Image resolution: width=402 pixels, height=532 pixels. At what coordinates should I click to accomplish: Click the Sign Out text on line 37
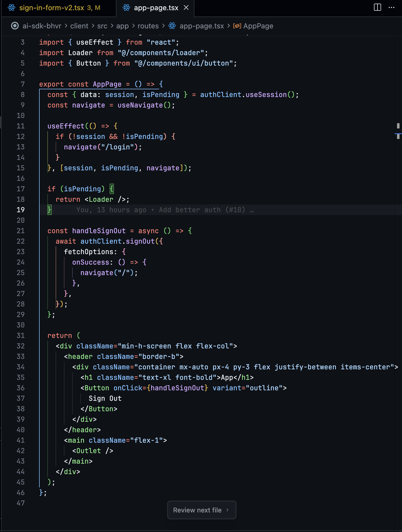105,399
